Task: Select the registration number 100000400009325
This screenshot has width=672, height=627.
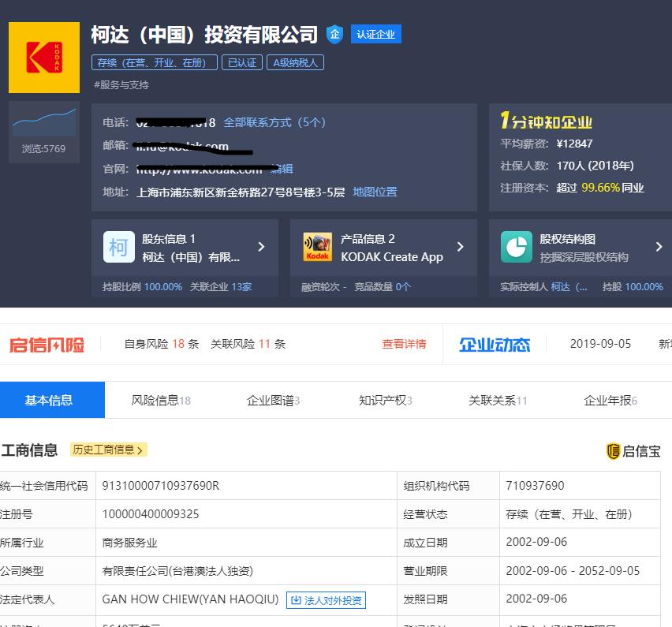Action: tap(151, 514)
